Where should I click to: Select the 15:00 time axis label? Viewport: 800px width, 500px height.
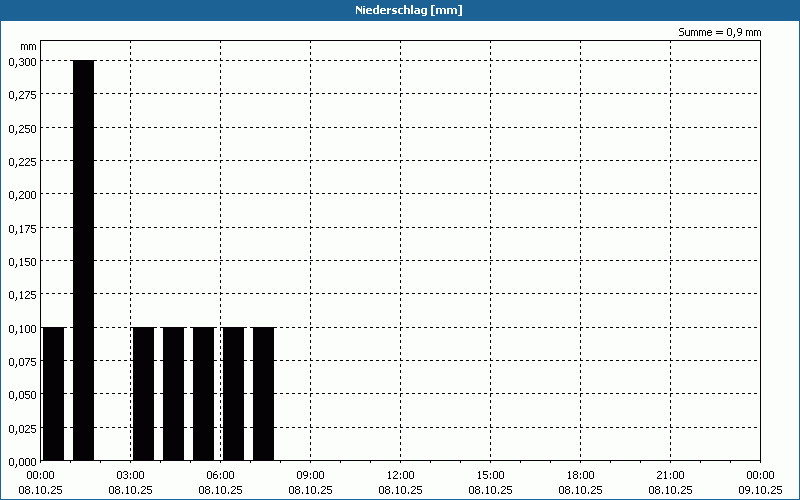pos(490,475)
